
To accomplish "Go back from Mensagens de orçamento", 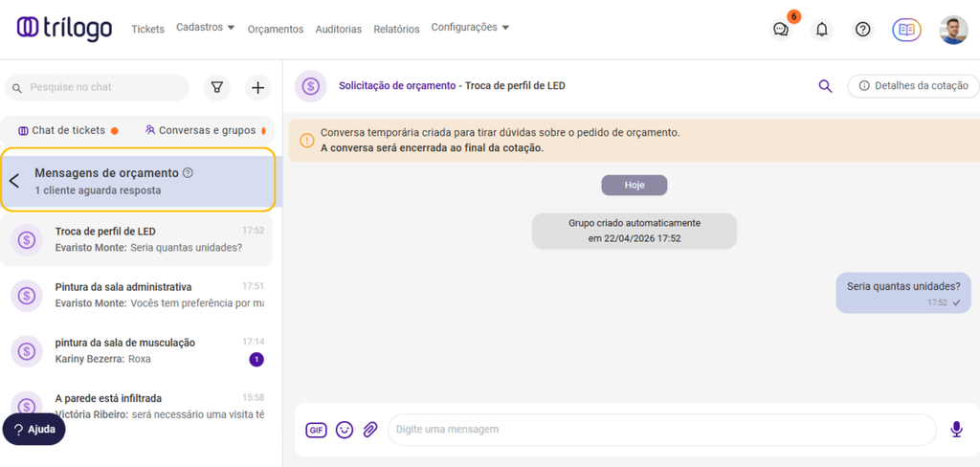I will click(x=14, y=181).
